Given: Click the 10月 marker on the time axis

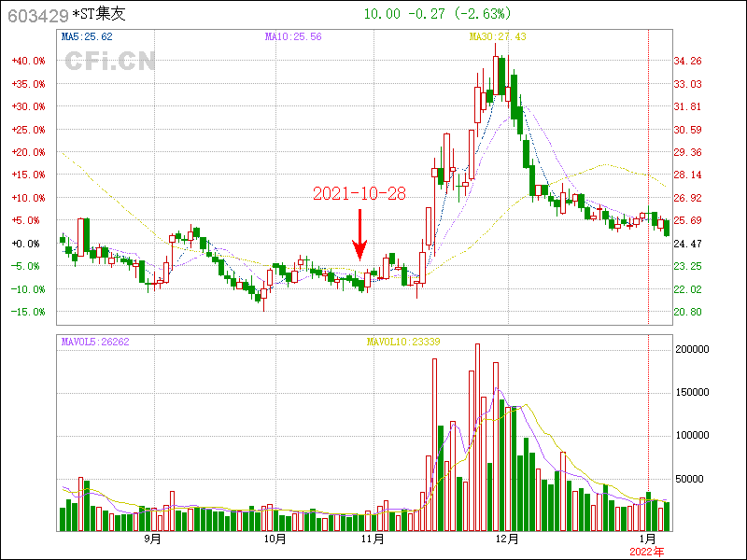Looking at the screenshot, I should click(x=274, y=539).
